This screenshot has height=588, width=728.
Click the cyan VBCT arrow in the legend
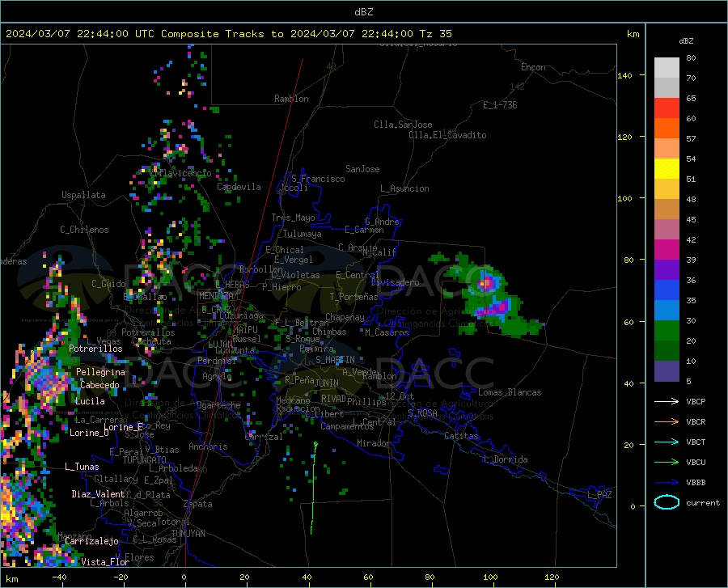(667, 442)
